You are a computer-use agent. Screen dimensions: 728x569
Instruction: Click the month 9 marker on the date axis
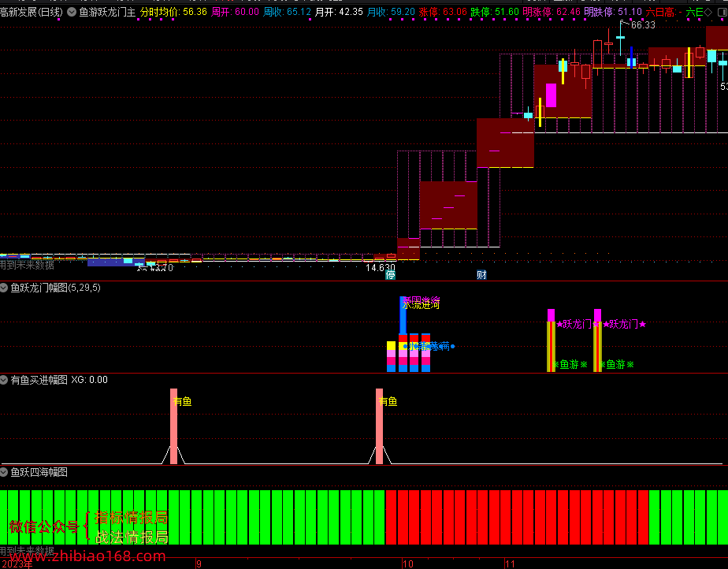click(199, 564)
